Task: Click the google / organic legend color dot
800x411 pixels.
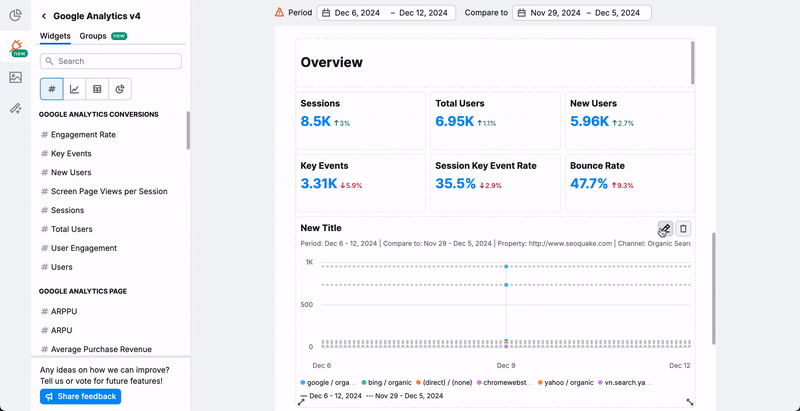Action: (x=303, y=383)
